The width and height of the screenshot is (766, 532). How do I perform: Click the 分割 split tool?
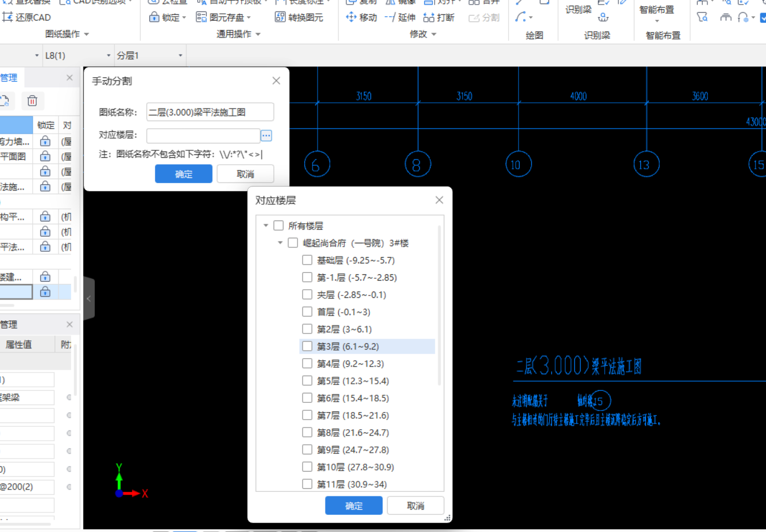pos(484,17)
